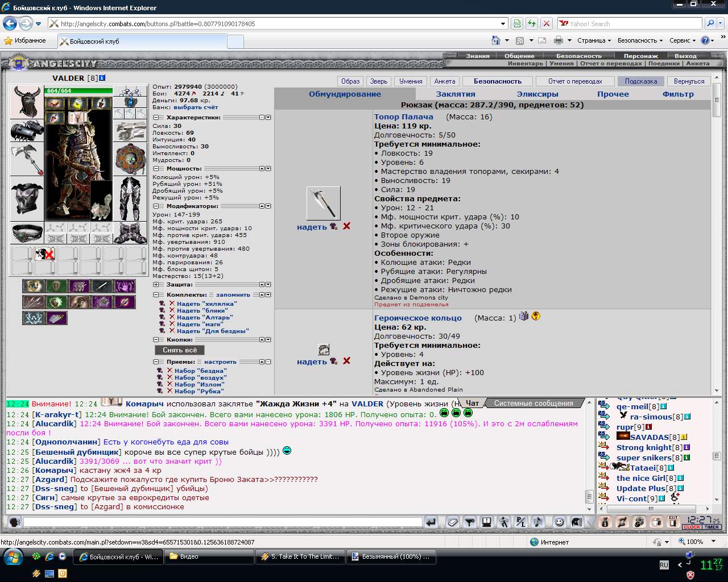Click the выбрать счёт bank link
Viewport: 728px width, 582px height.
tap(196, 107)
